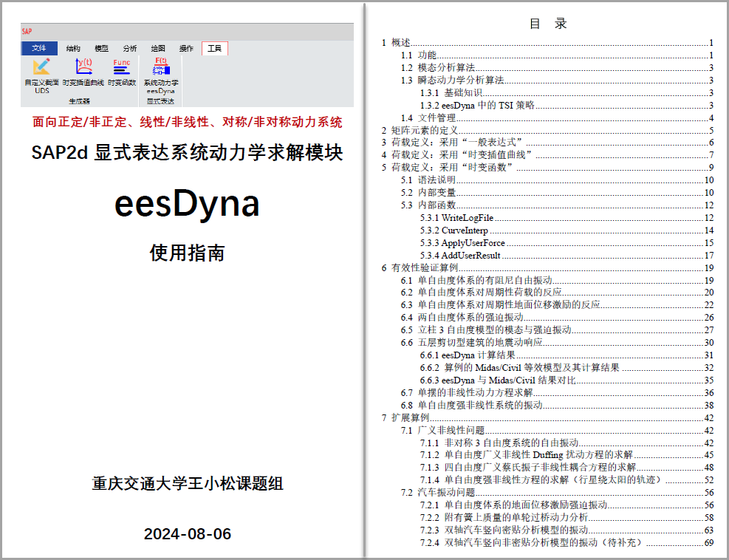Click contents line "6.4 两自由度体系的强迫振动"
This screenshot has width=729, height=560.
[558, 317]
